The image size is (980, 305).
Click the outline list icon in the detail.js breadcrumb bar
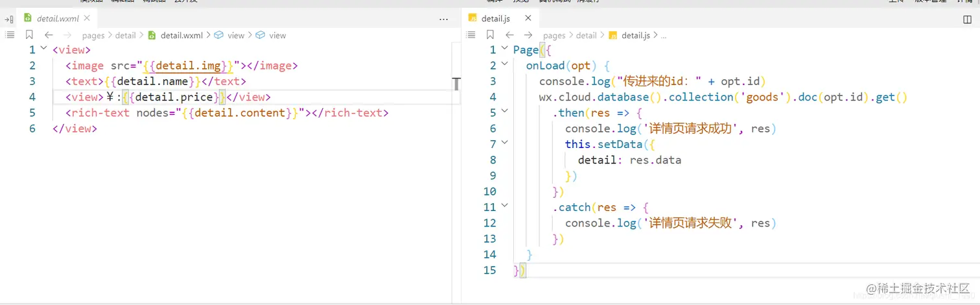(471, 35)
